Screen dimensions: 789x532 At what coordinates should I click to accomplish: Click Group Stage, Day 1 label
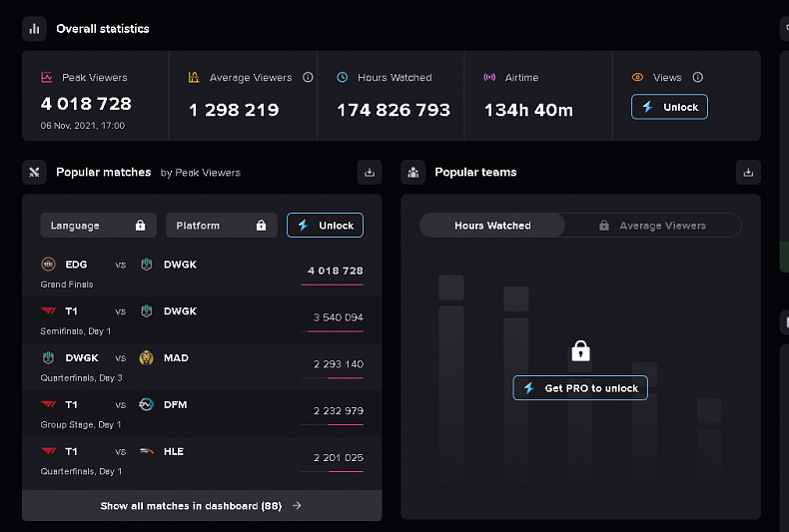(x=81, y=424)
